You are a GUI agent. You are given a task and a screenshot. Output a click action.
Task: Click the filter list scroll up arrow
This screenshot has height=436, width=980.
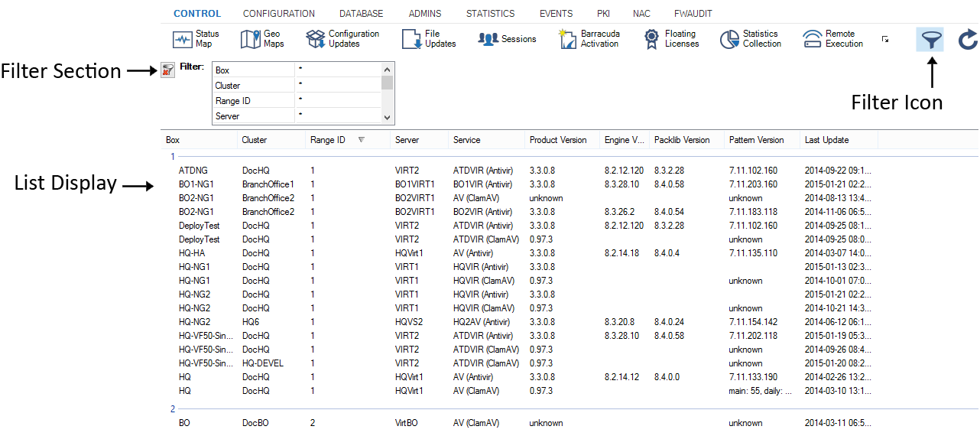click(x=388, y=70)
